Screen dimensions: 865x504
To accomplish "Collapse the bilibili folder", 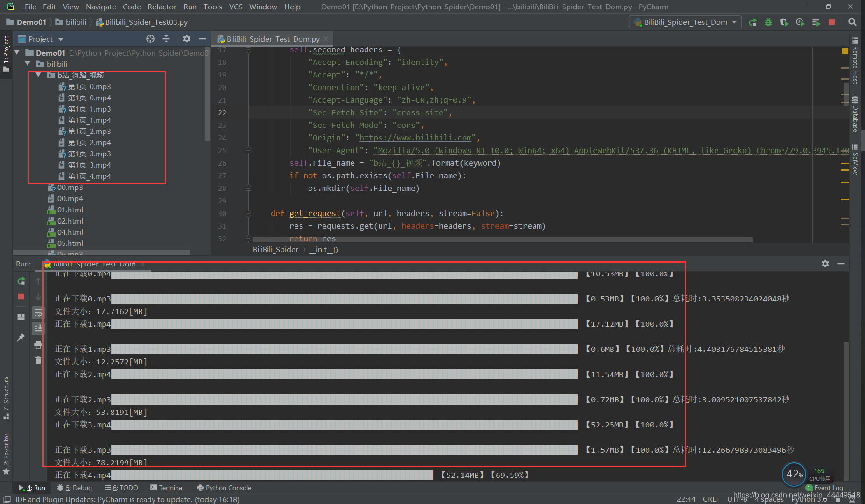I will point(28,63).
